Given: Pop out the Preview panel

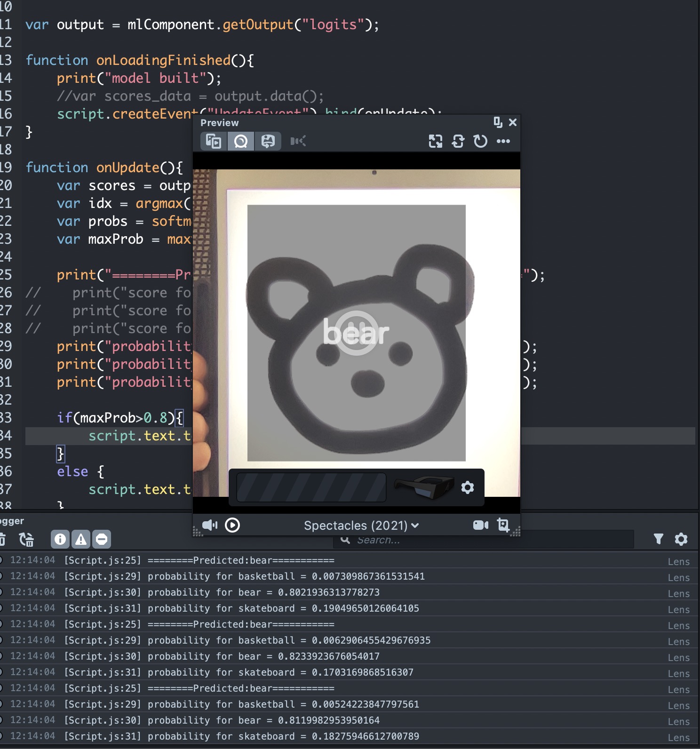Looking at the screenshot, I should 498,122.
